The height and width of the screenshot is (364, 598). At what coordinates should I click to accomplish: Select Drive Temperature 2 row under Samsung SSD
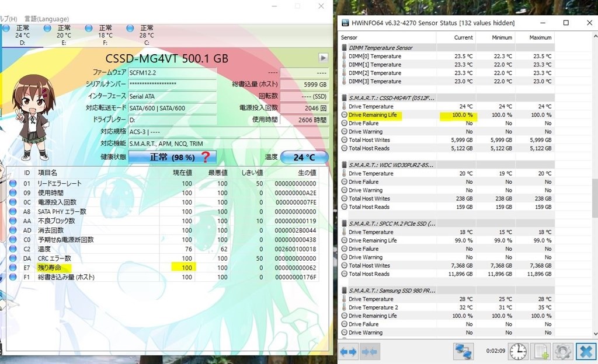[x=447, y=307]
